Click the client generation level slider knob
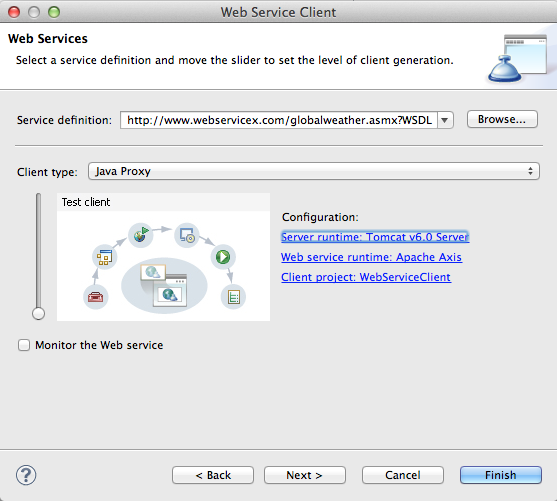This screenshot has width=557, height=501. [x=38, y=313]
